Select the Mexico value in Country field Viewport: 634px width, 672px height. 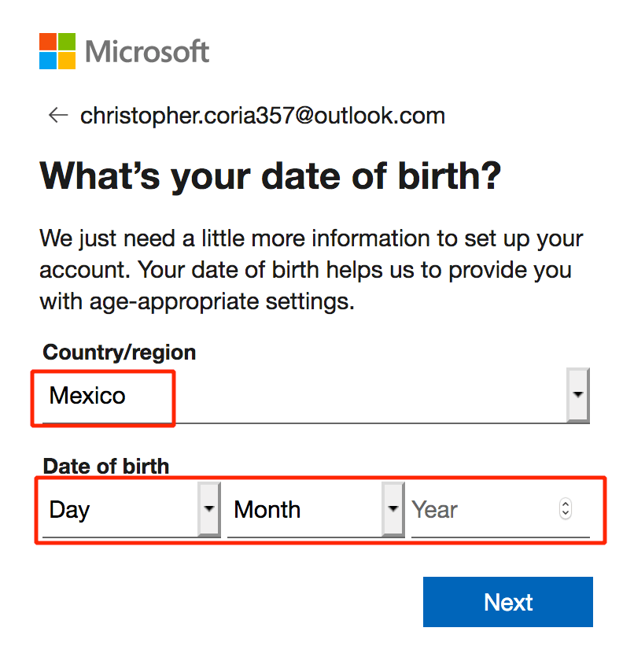(x=87, y=395)
